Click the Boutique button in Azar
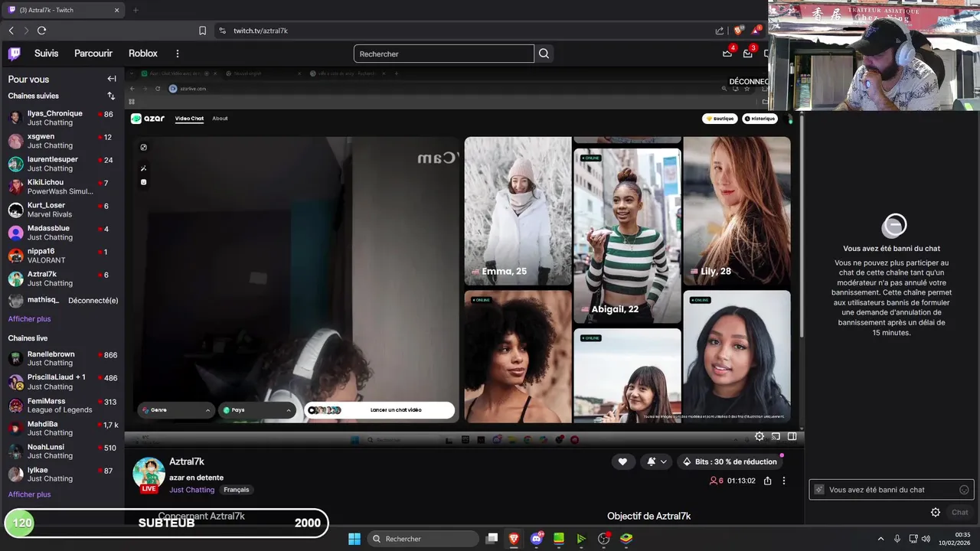Screen dimensions: 980x551 pyautogui.click(x=720, y=119)
